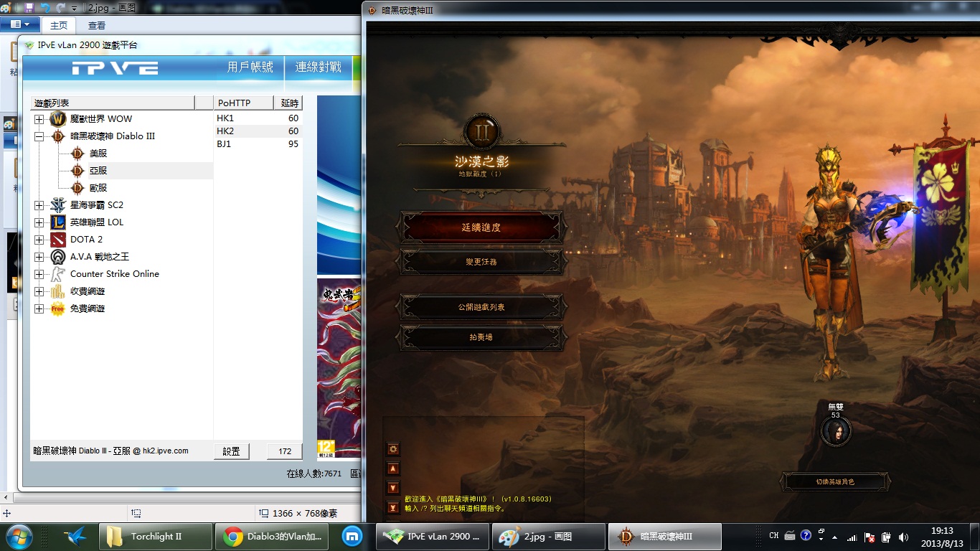
Task: Open the 用戶帳號 tab in IPvE
Action: coord(250,67)
